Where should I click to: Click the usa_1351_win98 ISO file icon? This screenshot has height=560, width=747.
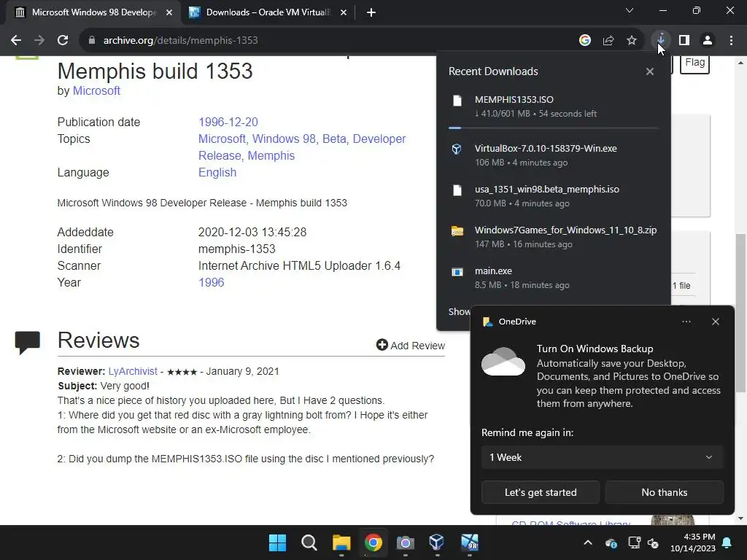[457, 190]
